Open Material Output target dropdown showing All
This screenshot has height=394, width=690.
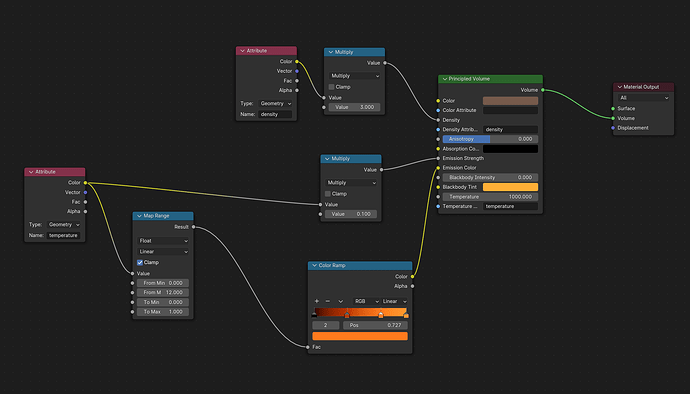(x=643, y=98)
